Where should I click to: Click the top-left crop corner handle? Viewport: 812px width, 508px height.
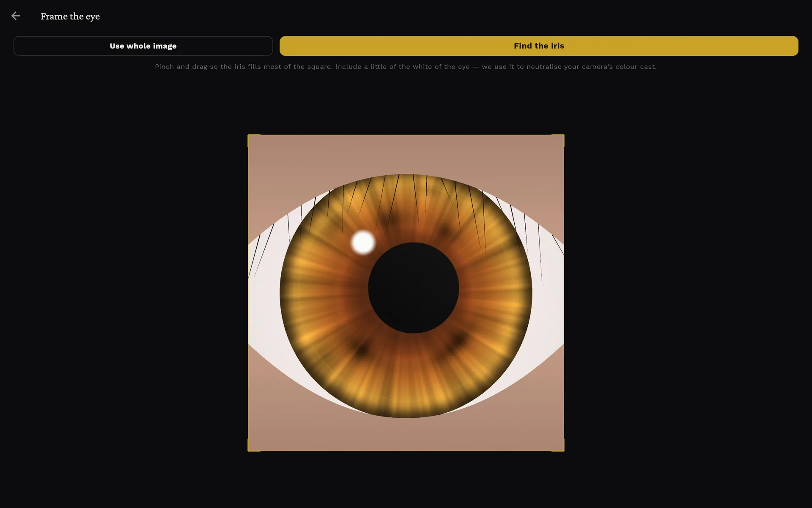(x=254, y=141)
